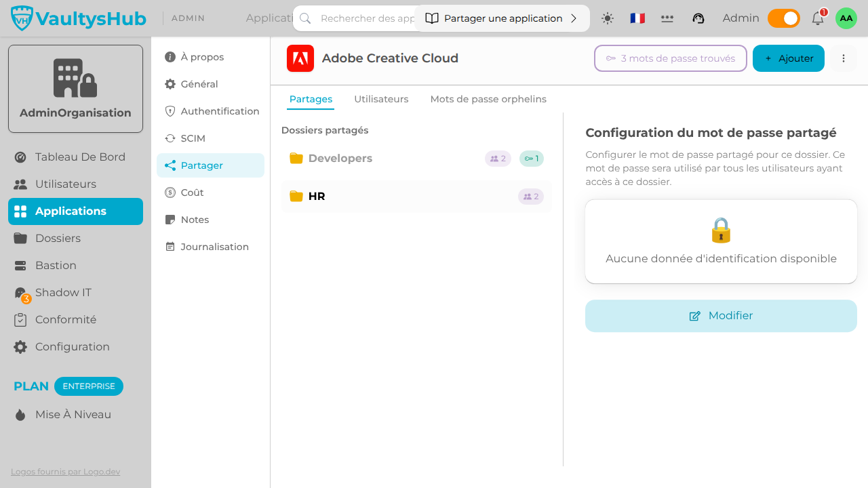Open the Notes section
Viewport: 868px width, 488px height.
[x=210, y=220]
